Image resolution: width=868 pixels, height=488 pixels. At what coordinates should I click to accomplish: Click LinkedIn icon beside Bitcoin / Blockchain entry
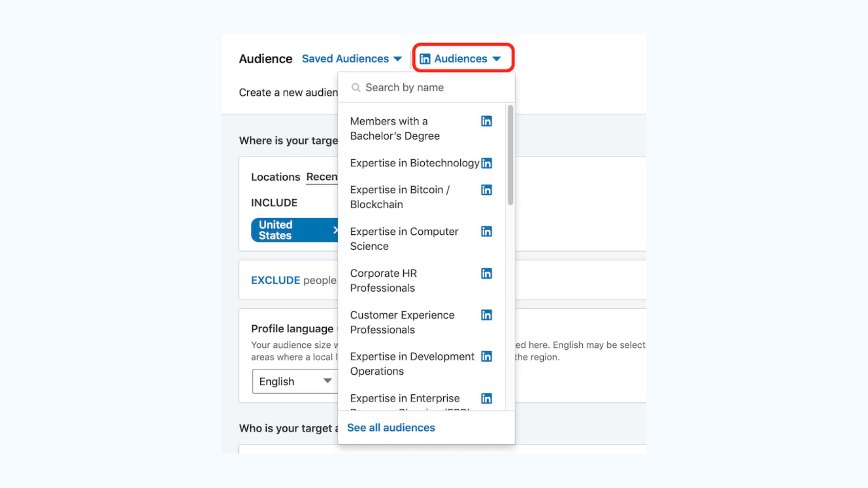[x=486, y=190]
